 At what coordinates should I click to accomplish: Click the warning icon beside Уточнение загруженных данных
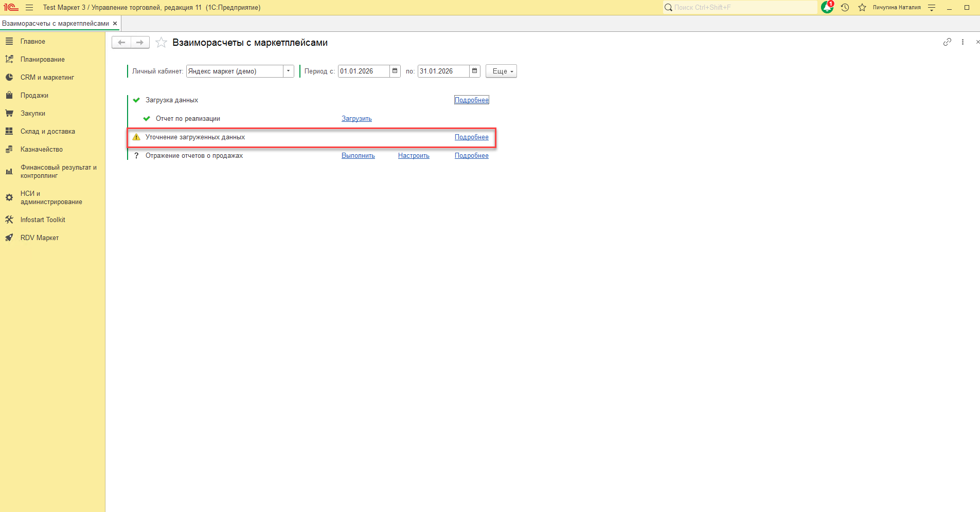click(136, 137)
